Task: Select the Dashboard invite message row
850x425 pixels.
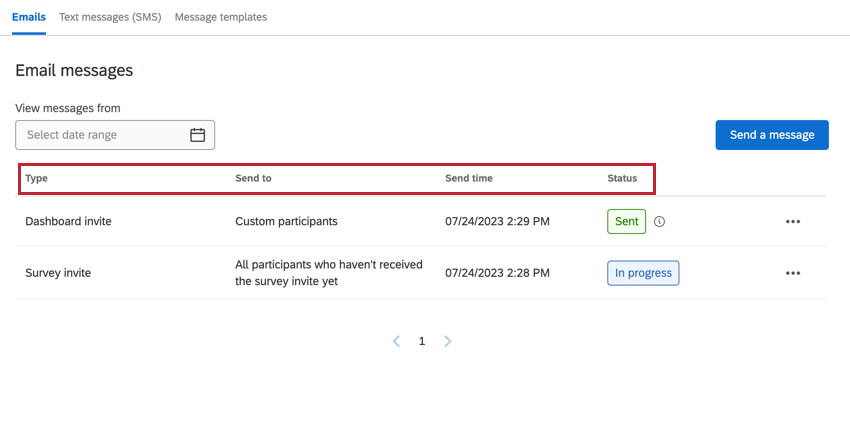Action: (68, 222)
